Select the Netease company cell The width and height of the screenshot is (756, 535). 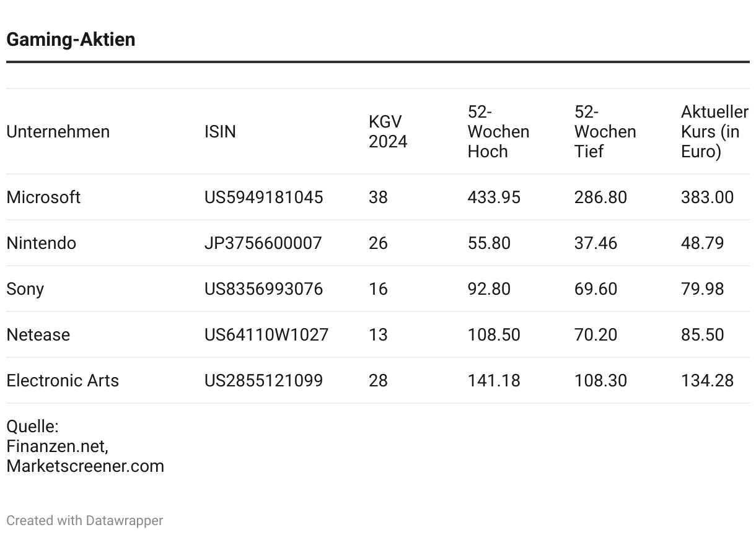click(x=38, y=334)
